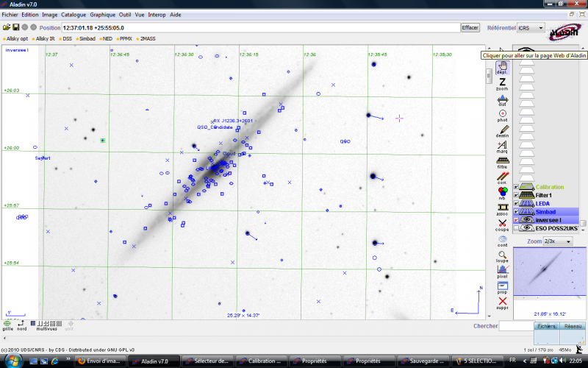Open the 'cont' contour tool
This screenshot has width=588, height=368.
(503, 241)
